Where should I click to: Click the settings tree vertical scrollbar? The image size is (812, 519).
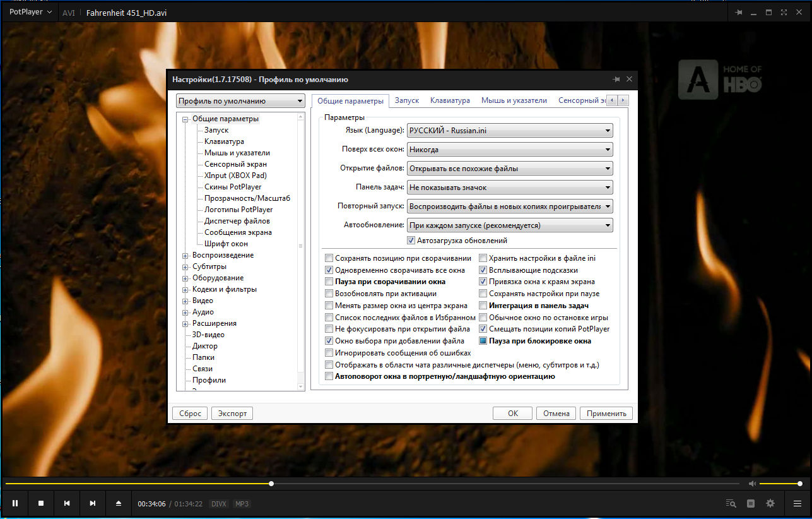300,251
